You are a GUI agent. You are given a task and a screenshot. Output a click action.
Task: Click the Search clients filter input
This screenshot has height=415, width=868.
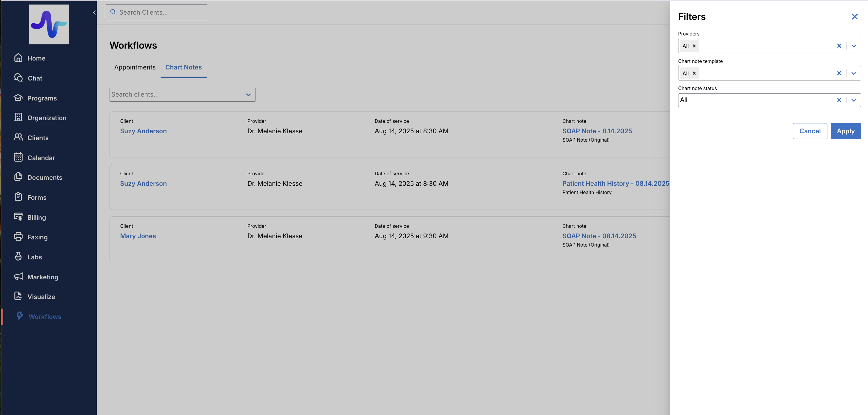(x=175, y=95)
